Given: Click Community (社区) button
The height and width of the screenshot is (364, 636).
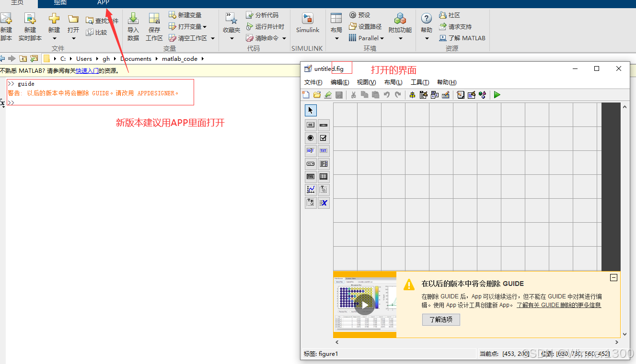Looking at the screenshot, I should 450,15.
